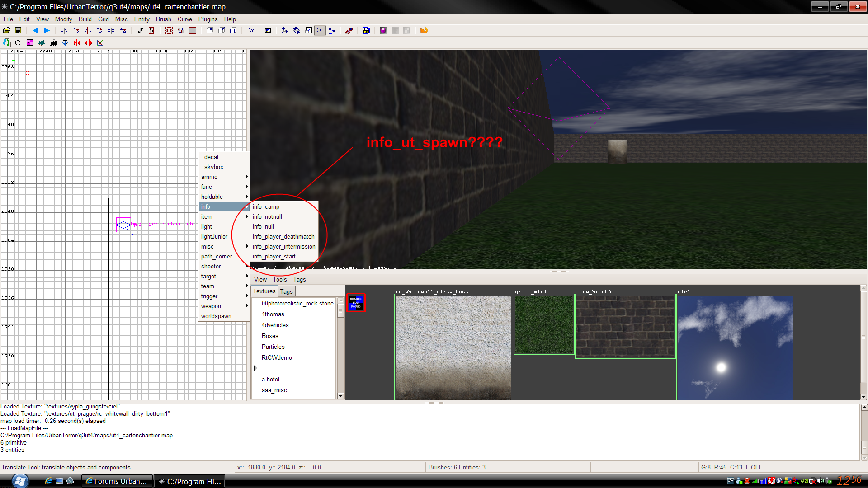
Task: Toggle the Translate manipulator tool
Action: coord(284,30)
